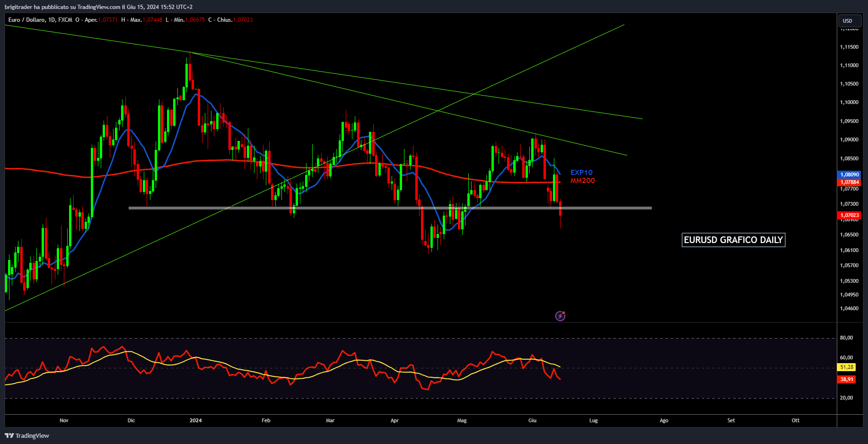Click the 2024 label on time axis
The height and width of the screenshot is (444, 868).
195,420
